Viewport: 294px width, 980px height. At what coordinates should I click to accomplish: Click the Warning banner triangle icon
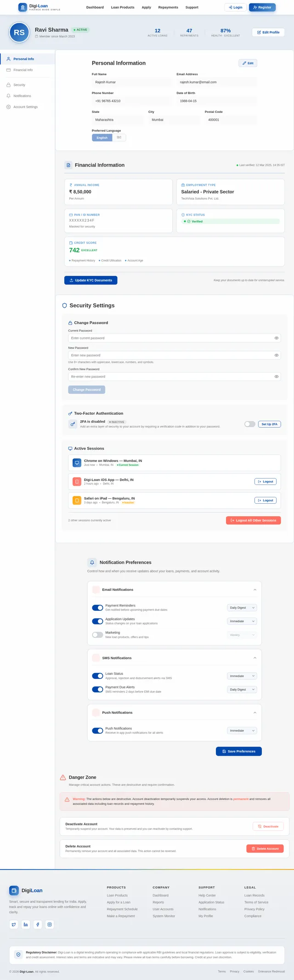[x=67, y=799]
